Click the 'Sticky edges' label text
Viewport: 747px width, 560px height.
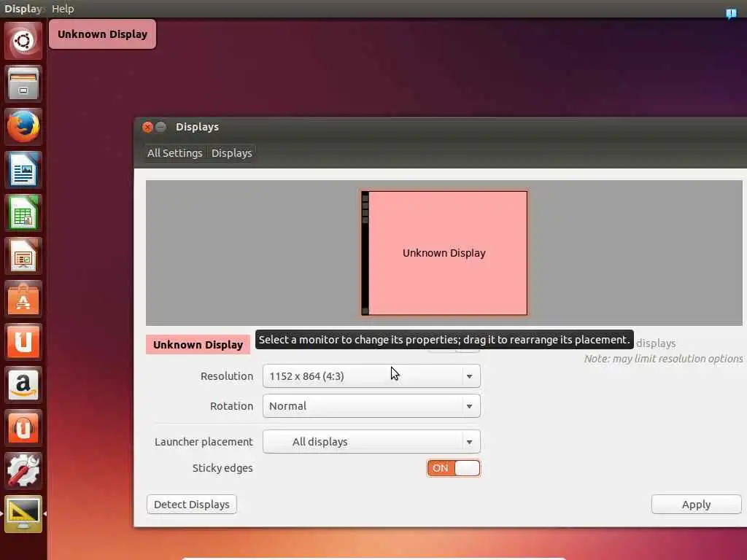pyautogui.click(x=222, y=468)
